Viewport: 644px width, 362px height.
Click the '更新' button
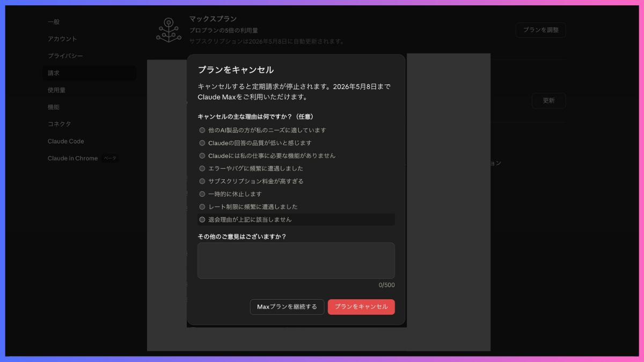pyautogui.click(x=548, y=101)
